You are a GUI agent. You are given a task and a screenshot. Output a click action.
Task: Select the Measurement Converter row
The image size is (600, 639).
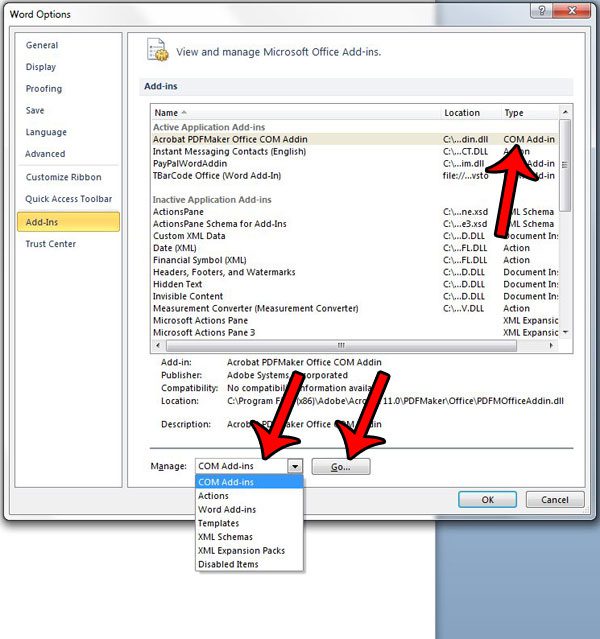(355, 308)
